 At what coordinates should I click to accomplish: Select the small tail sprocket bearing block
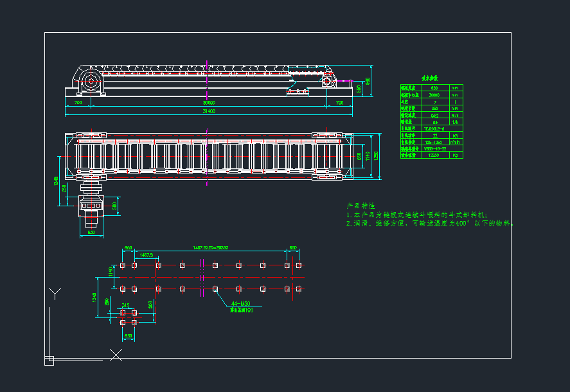(327, 81)
